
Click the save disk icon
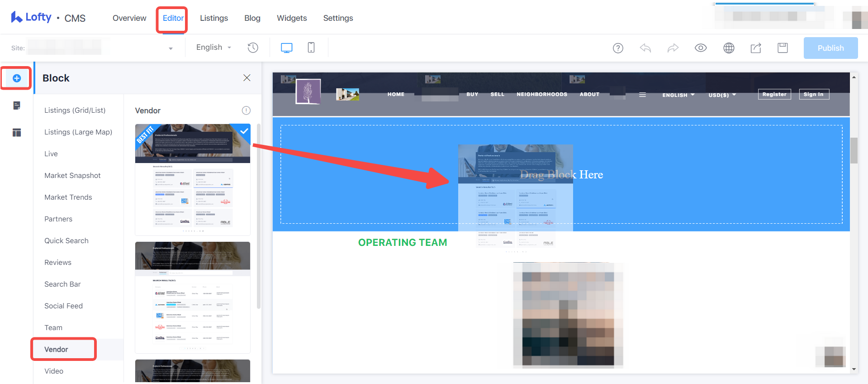coord(783,48)
